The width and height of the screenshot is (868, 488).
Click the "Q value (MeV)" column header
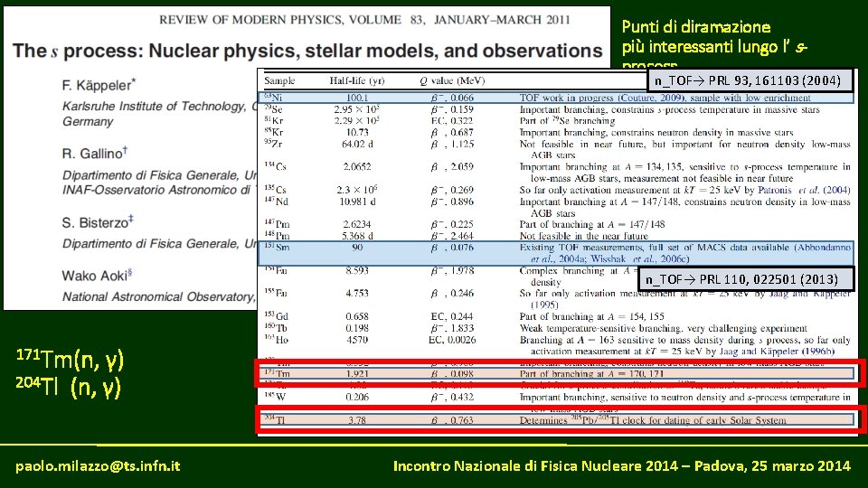tap(452, 80)
